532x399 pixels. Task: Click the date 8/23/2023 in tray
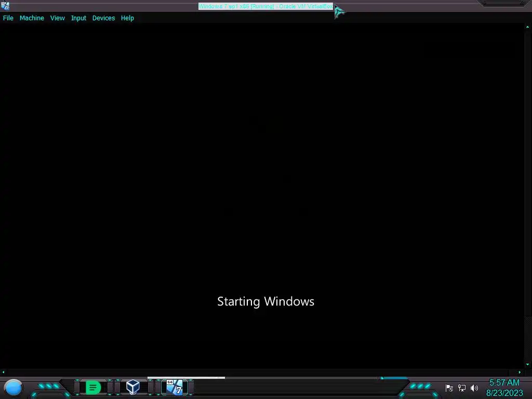click(504, 393)
